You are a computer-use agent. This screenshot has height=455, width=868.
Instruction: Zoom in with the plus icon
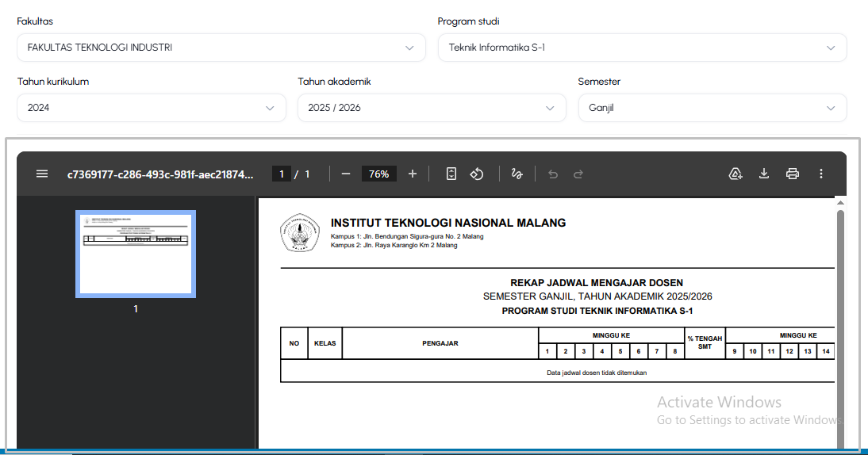[413, 174]
